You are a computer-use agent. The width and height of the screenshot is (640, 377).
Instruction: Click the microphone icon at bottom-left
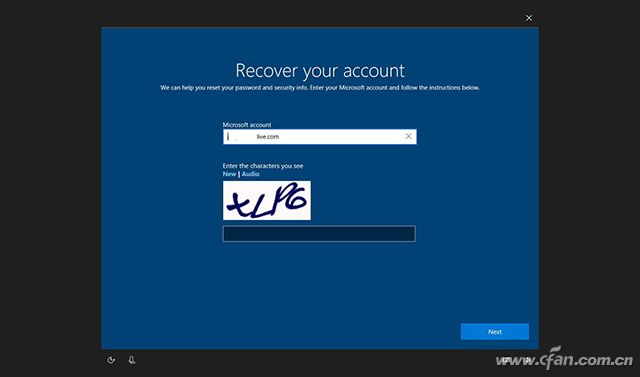point(132,360)
